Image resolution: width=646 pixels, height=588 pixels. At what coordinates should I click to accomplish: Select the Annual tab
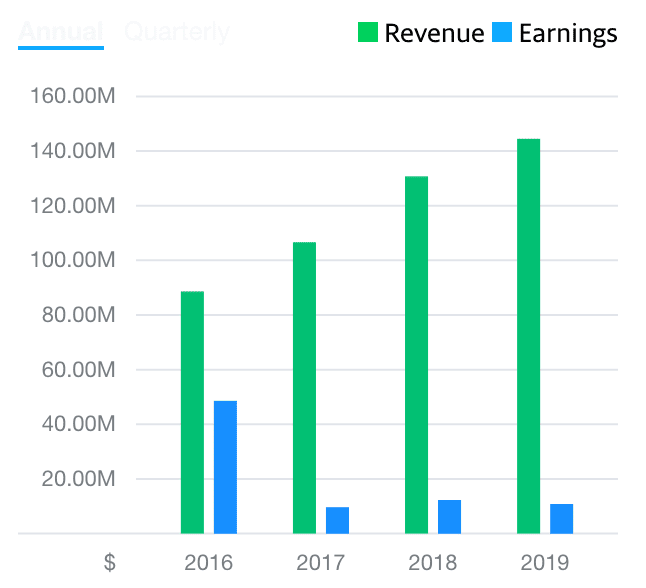(x=61, y=32)
